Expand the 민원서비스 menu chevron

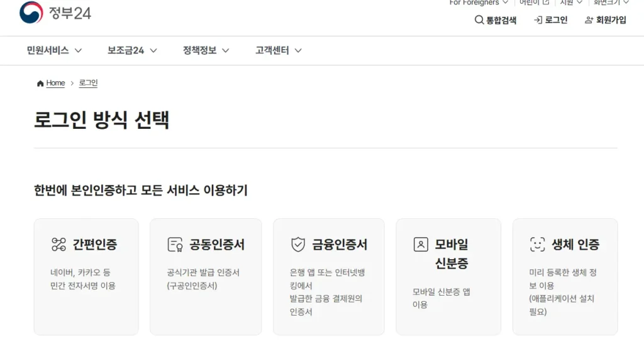tap(78, 50)
